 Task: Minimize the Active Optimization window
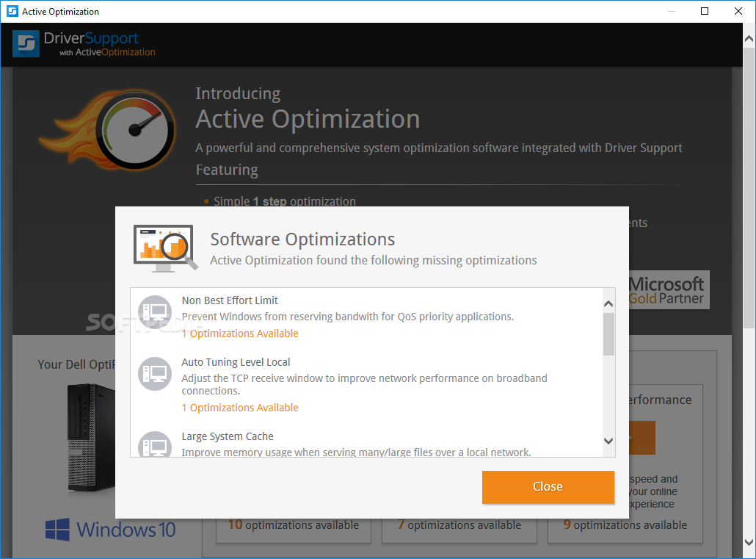671,11
